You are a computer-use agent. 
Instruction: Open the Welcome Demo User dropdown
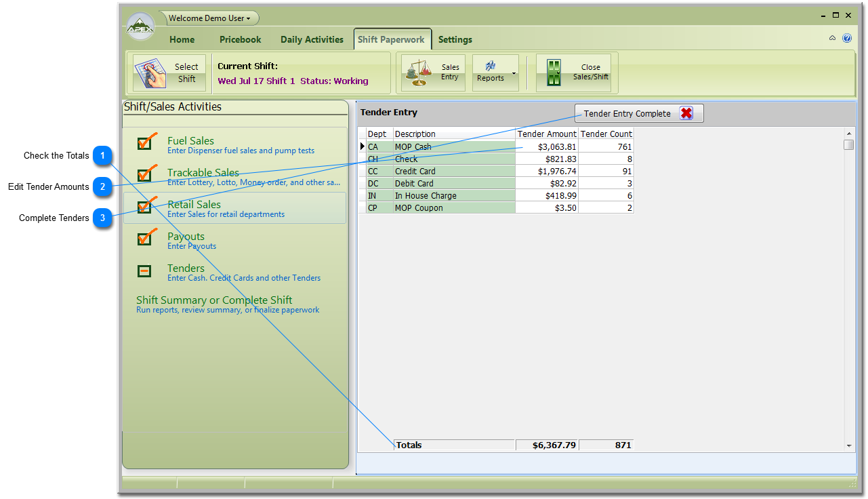pyautogui.click(x=209, y=18)
